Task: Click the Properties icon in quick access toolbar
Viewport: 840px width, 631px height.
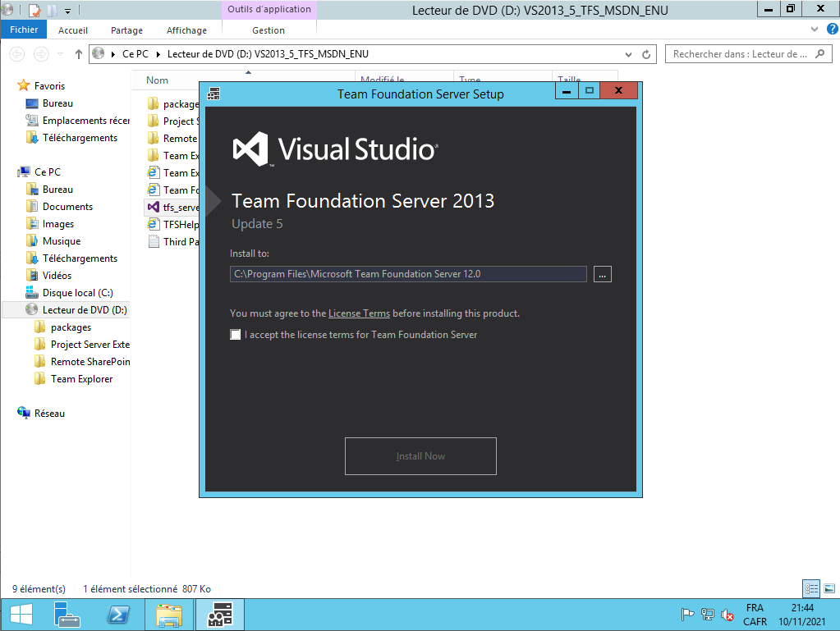Action: (34, 10)
